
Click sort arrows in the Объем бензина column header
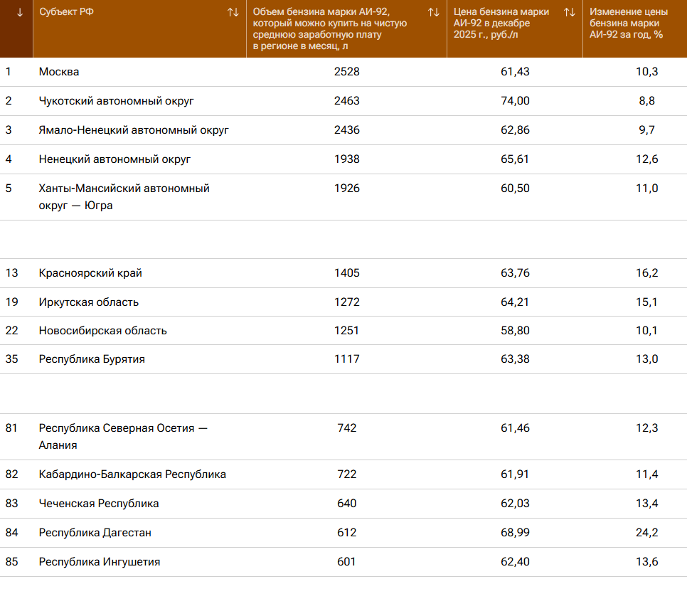tap(433, 12)
